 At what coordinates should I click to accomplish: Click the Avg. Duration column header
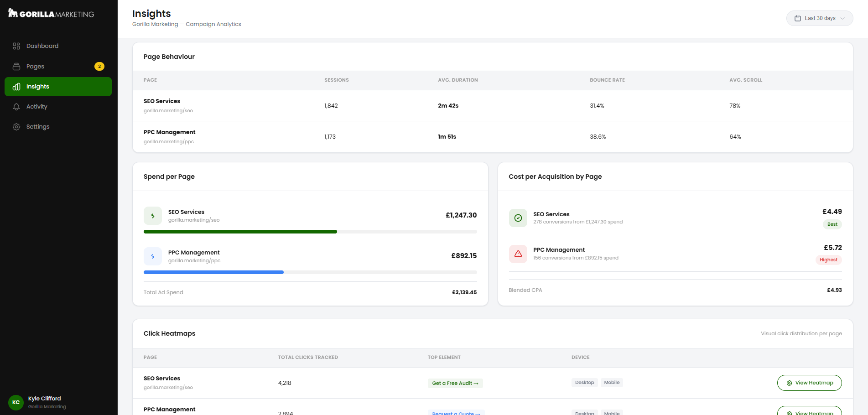click(458, 80)
